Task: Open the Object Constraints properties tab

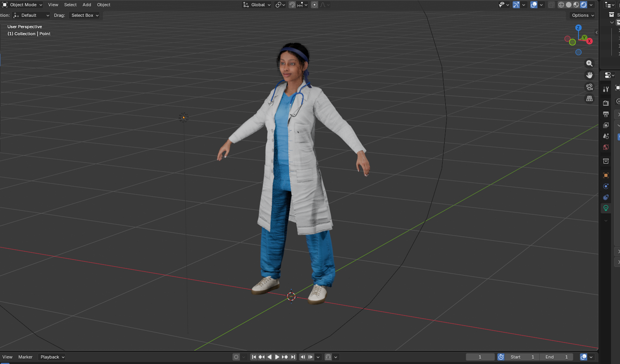Action: coord(606,197)
